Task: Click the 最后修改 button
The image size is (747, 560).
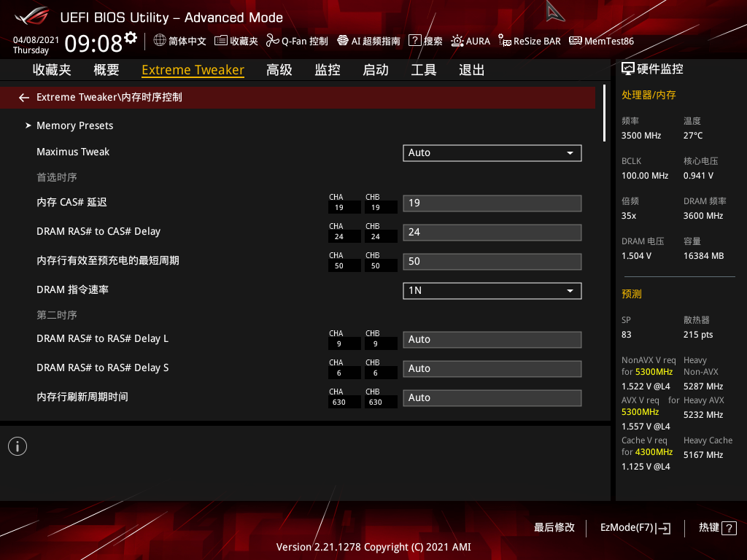Action: tap(554, 527)
